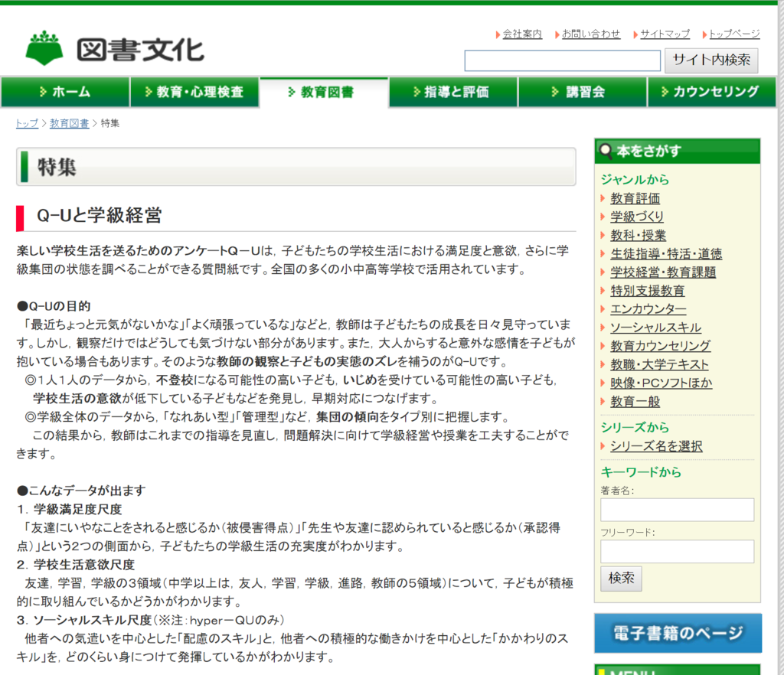Click the arrow bullet beside 教育評価

(x=603, y=198)
